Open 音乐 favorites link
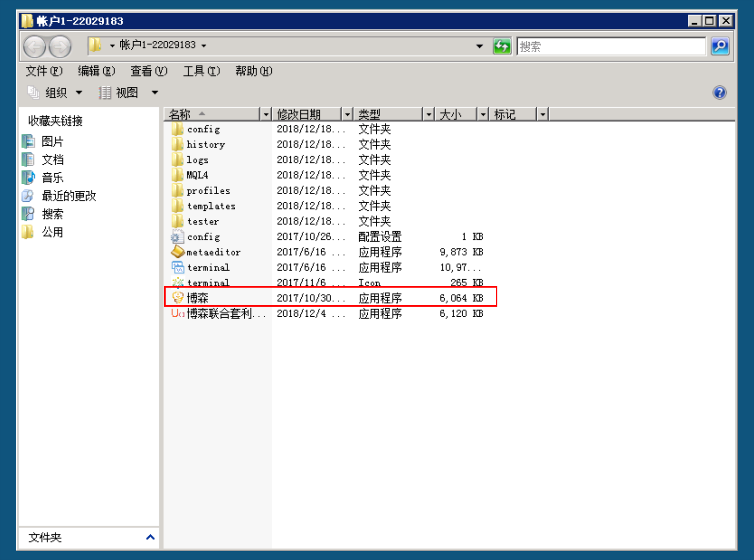 point(42,178)
